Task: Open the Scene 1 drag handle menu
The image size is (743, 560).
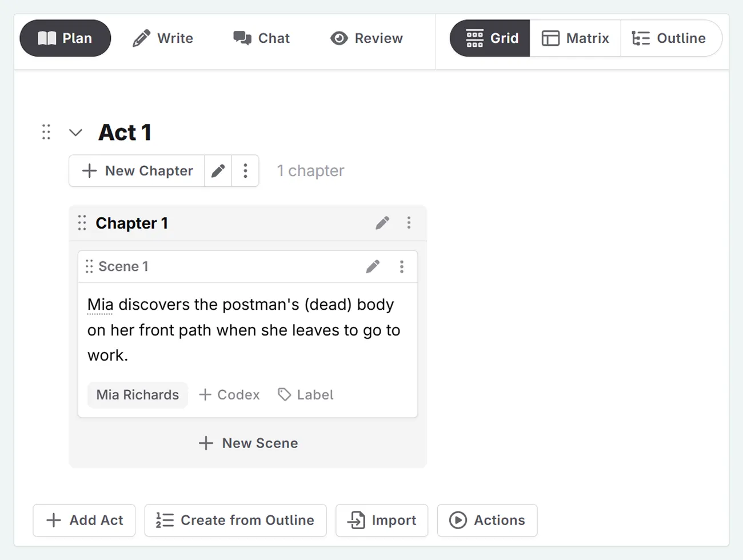Action: coord(89,266)
